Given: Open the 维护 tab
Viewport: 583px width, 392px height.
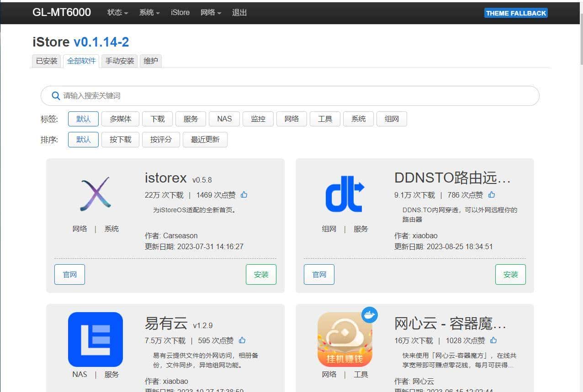Looking at the screenshot, I should tap(150, 60).
